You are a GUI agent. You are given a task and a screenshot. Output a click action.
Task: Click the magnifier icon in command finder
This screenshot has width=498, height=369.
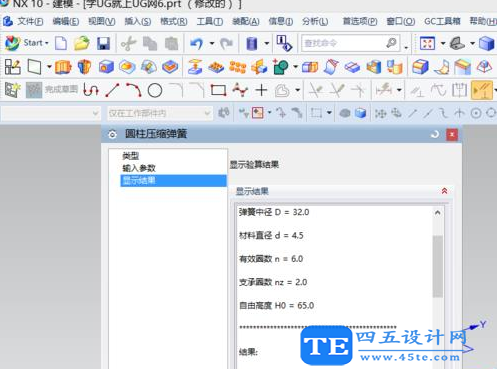coord(391,43)
